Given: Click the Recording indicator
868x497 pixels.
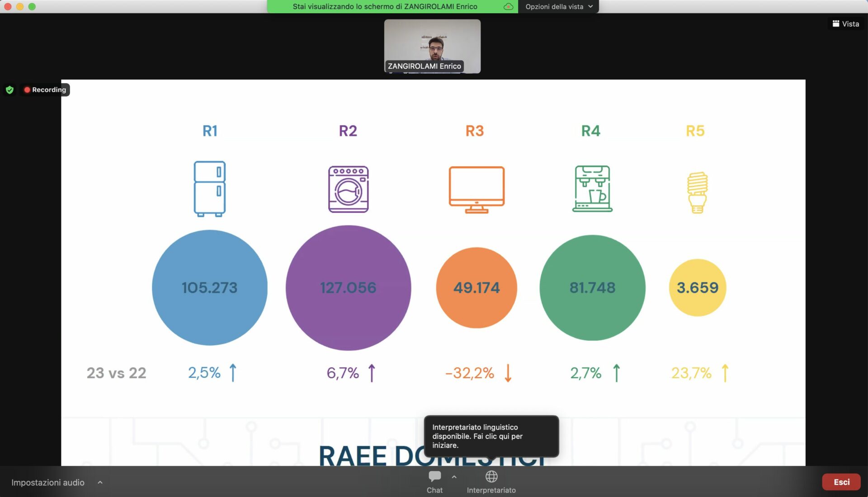Looking at the screenshot, I should coord(45,90).
